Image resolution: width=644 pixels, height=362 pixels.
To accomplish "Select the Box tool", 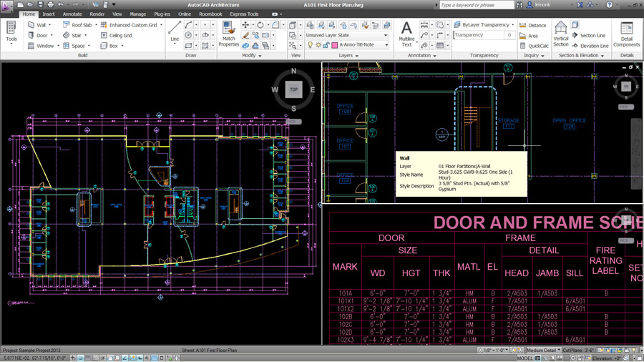I will click(x=109, y=46).
